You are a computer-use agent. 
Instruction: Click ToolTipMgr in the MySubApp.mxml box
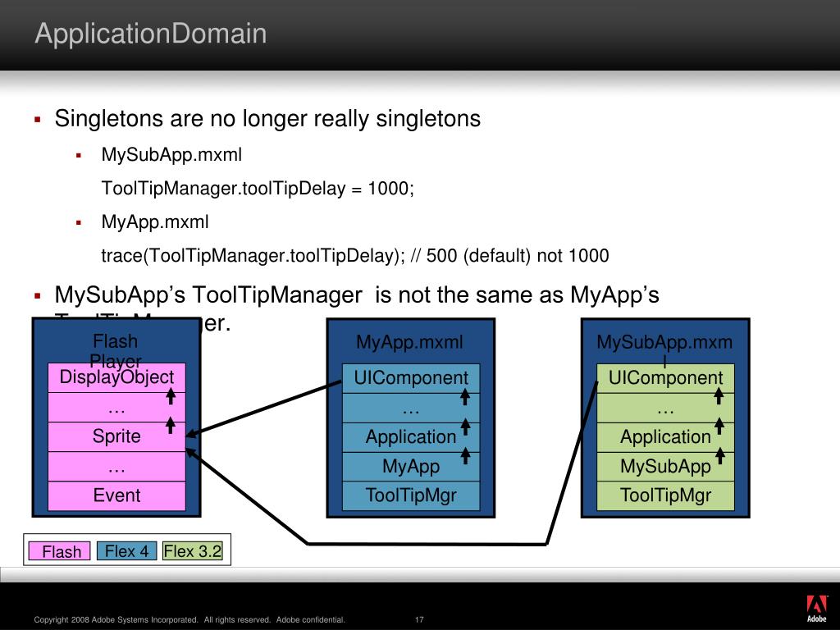click(x=665, y=495)
